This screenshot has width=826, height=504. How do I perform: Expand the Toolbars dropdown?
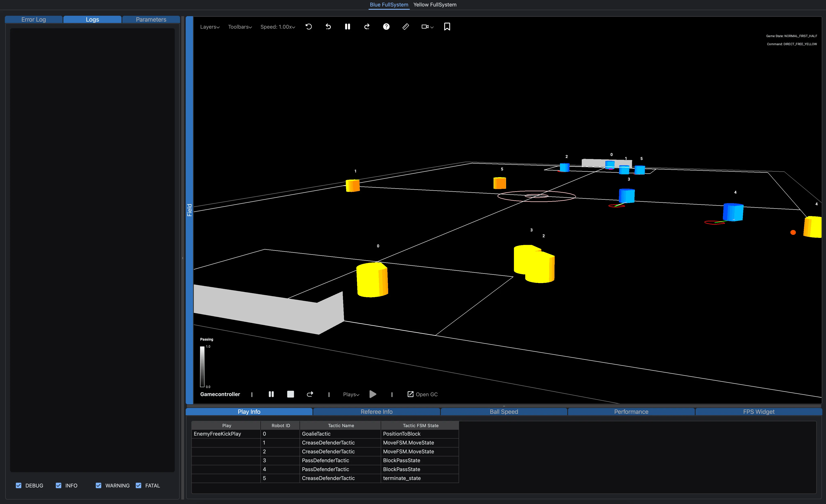click(240, 26)
